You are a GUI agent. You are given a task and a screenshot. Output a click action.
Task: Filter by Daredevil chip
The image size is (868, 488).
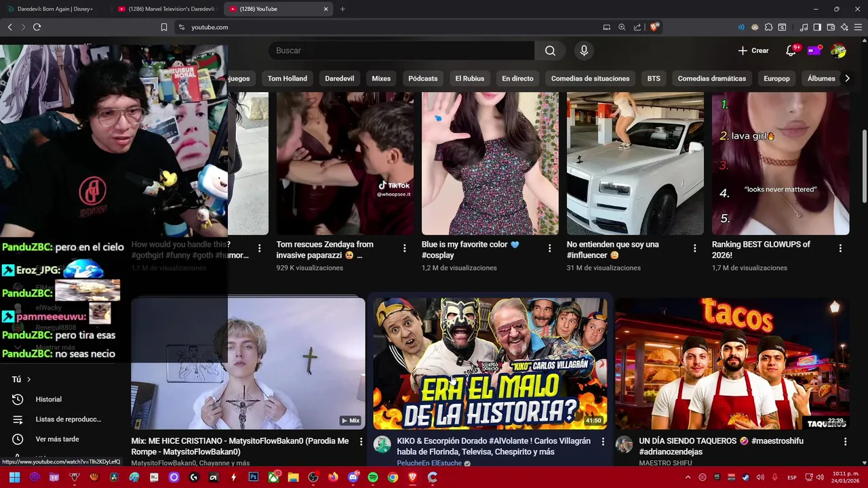(339, 79)
